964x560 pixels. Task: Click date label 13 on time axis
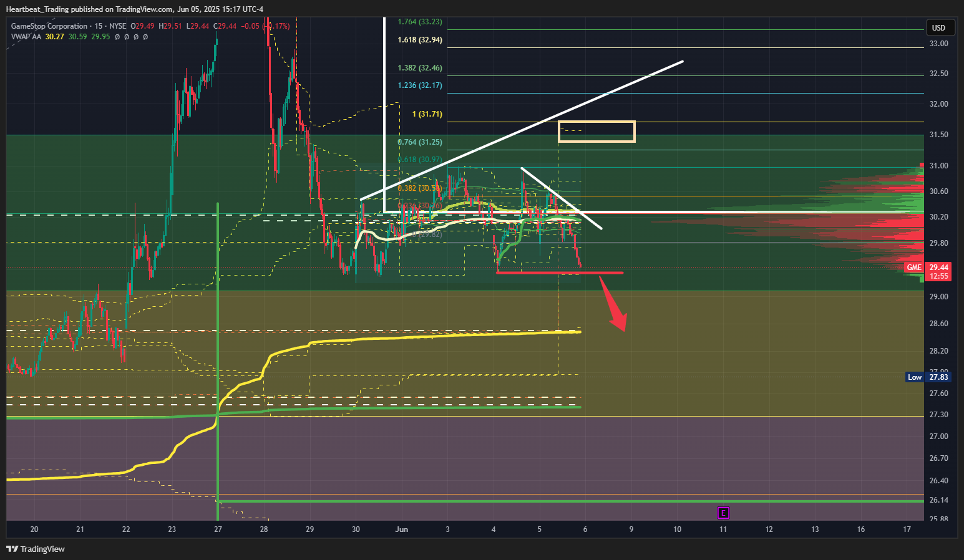[x=815, y=529]
